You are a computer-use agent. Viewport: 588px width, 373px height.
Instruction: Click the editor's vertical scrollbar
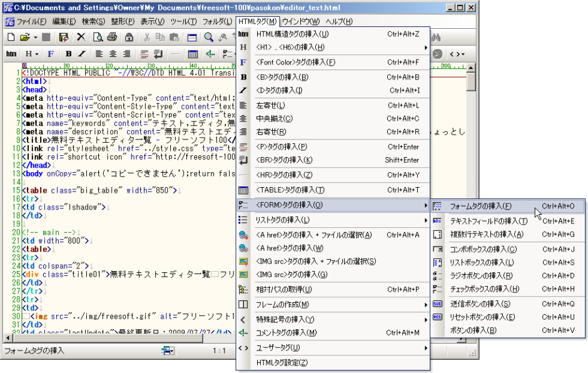(470, 188)
